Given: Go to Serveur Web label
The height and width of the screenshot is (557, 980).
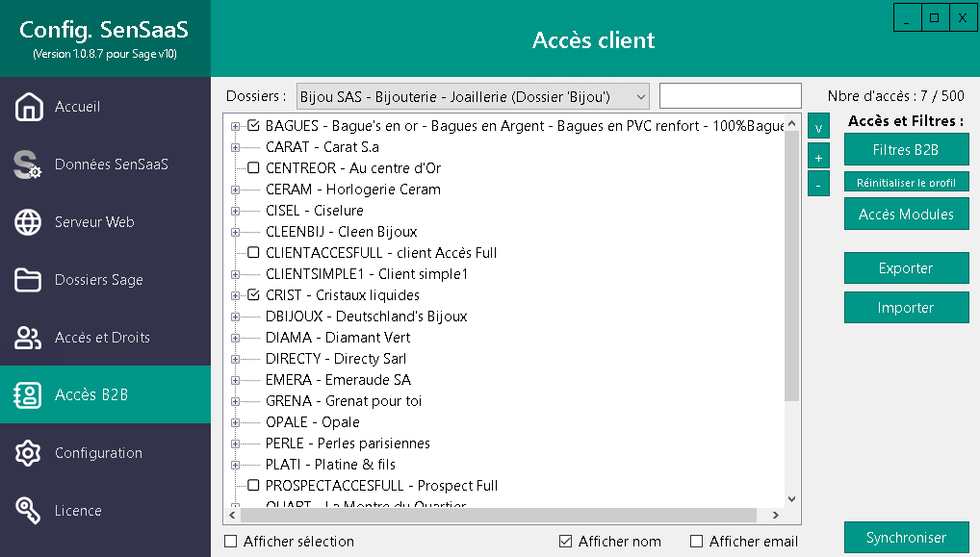Looking at the screenshot, I should click(x=94, y=222).
